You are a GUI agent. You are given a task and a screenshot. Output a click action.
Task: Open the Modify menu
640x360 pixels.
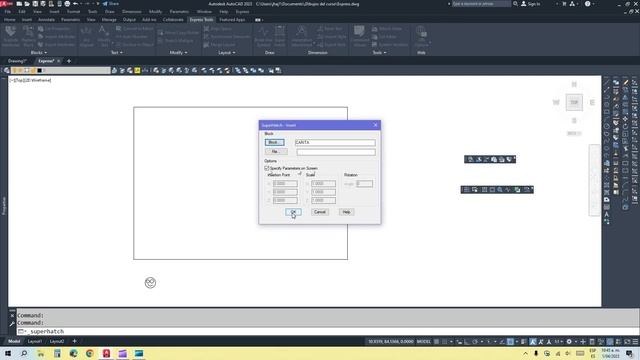tap(155, 12)
